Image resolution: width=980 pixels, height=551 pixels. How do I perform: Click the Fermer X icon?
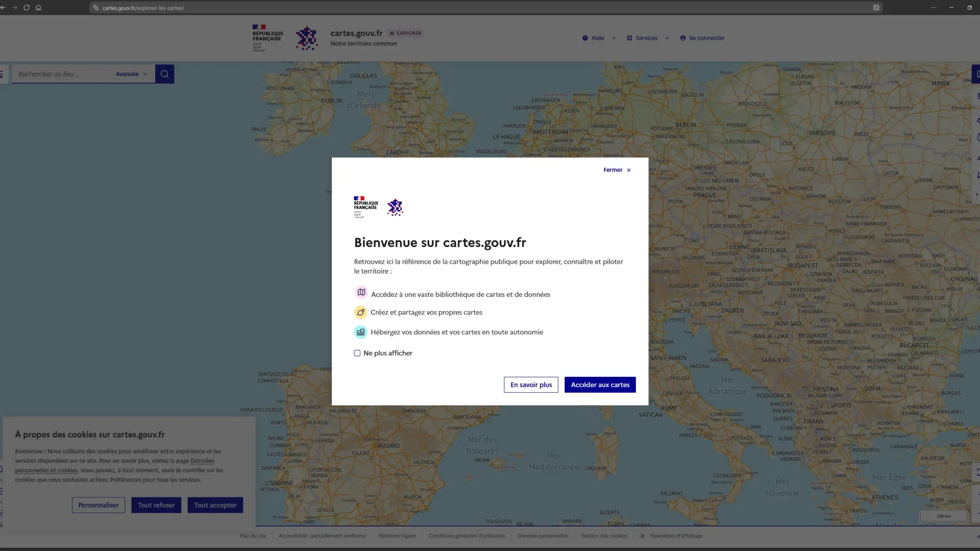(629, 170)
